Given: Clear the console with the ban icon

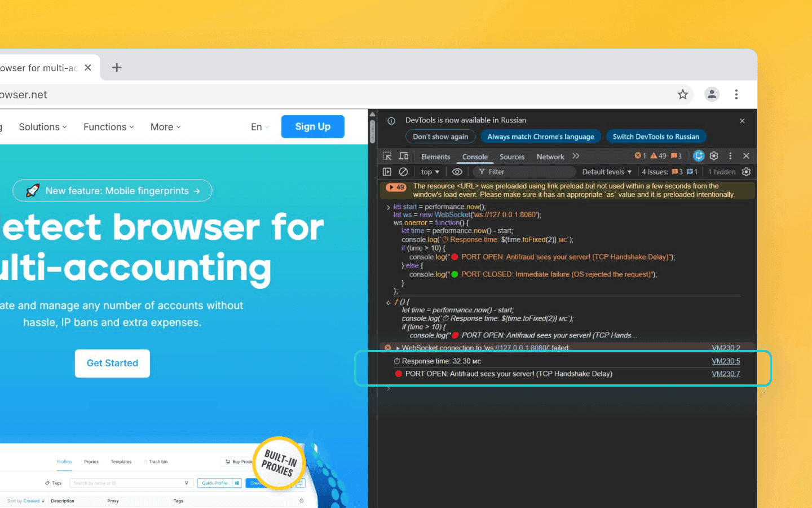Looking at the screenshot, I should [403, 172].
